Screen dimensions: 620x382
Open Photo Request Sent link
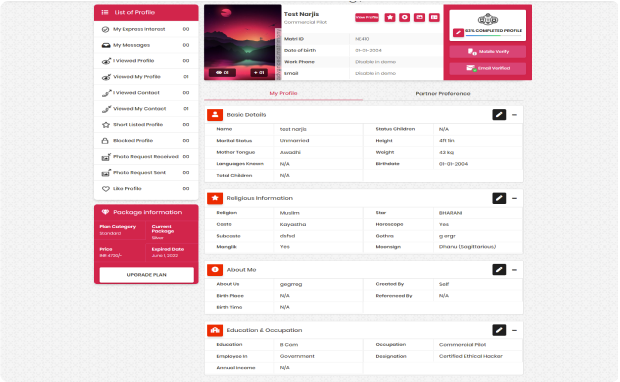146,173
